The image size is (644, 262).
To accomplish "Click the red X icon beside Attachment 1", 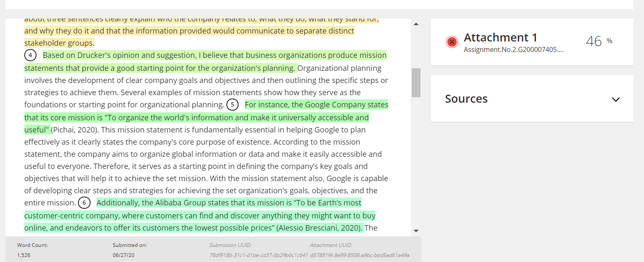I will click(452, 42).
